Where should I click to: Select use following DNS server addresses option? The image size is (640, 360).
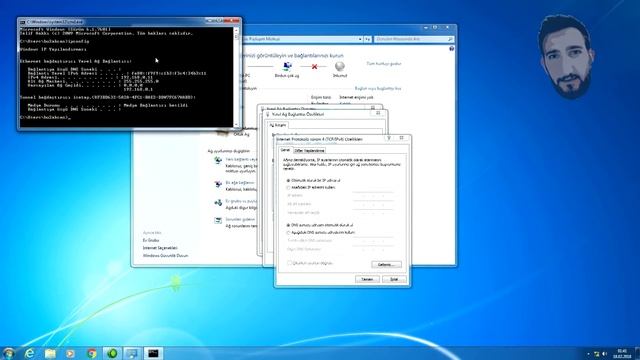tap(288, 233)
